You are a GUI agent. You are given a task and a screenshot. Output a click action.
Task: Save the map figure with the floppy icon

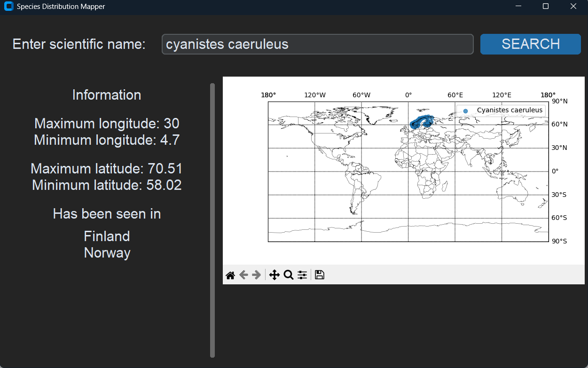point(320,275)
